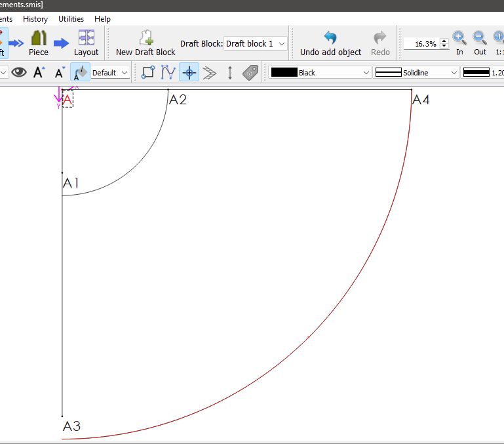Click Undo add object
This screenshot has height=444, width=504.
coord(330,43)
